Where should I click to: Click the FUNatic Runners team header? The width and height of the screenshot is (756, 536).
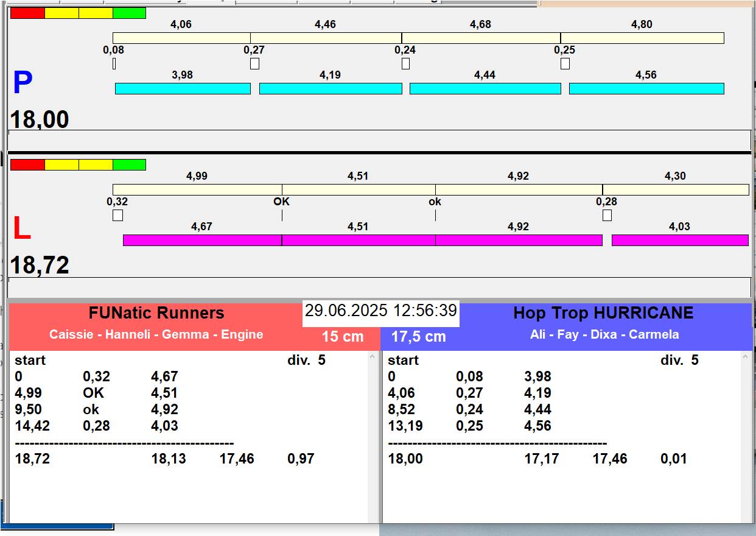(156, 314)
